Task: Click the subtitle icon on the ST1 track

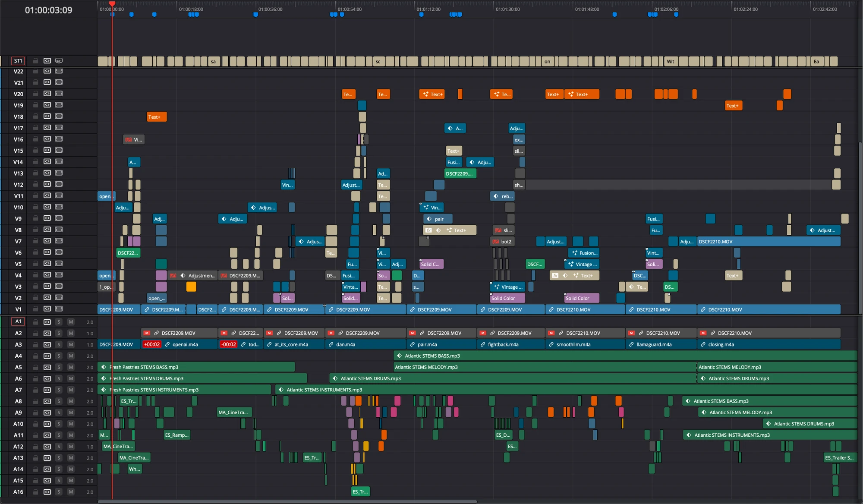Action: point(59,61)
